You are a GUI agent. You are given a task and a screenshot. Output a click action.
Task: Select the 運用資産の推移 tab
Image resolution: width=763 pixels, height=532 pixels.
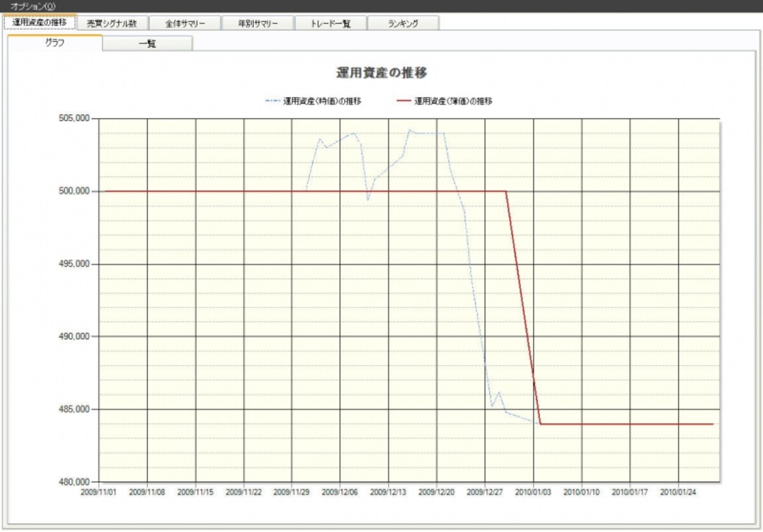click(x=39, y=22)
